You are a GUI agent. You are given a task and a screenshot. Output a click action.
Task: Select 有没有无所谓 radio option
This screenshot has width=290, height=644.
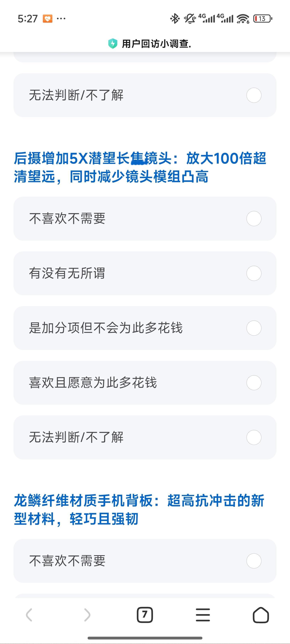[145, 273]
